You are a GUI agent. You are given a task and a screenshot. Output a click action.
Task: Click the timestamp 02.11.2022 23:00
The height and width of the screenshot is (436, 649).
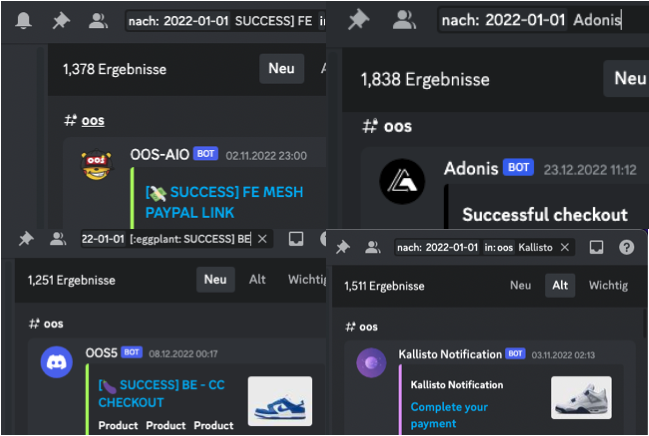(266, 156)
